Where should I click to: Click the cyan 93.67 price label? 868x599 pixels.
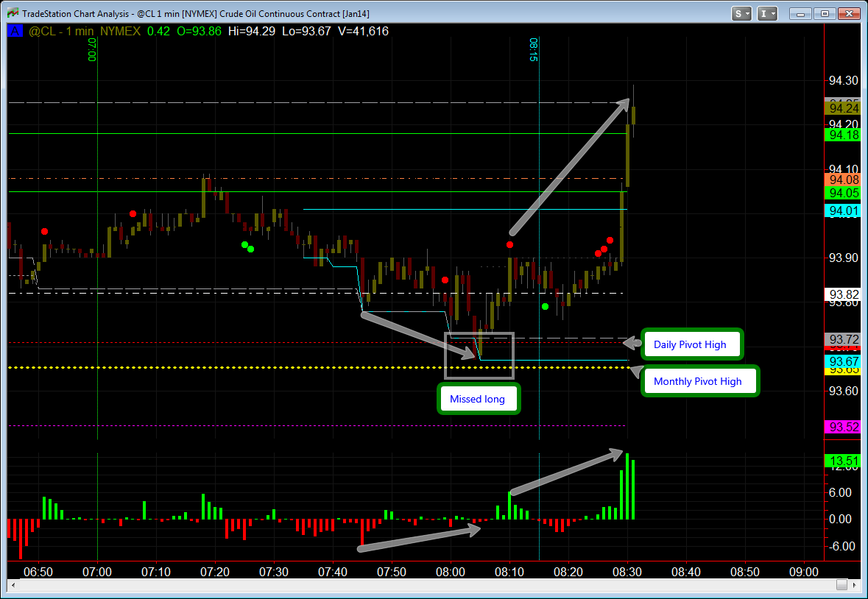842,362
